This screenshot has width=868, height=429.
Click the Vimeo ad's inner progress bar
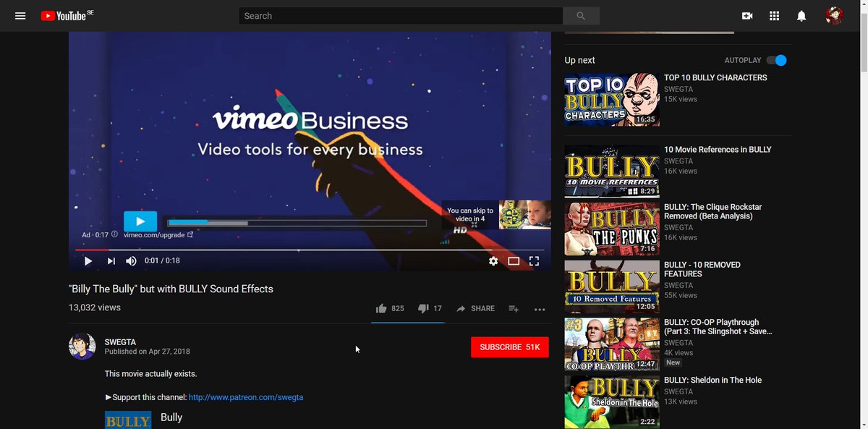pos(297,223)
